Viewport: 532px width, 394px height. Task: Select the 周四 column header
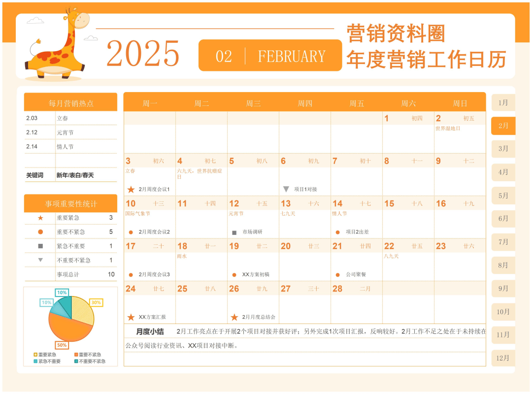click(305, 103)
